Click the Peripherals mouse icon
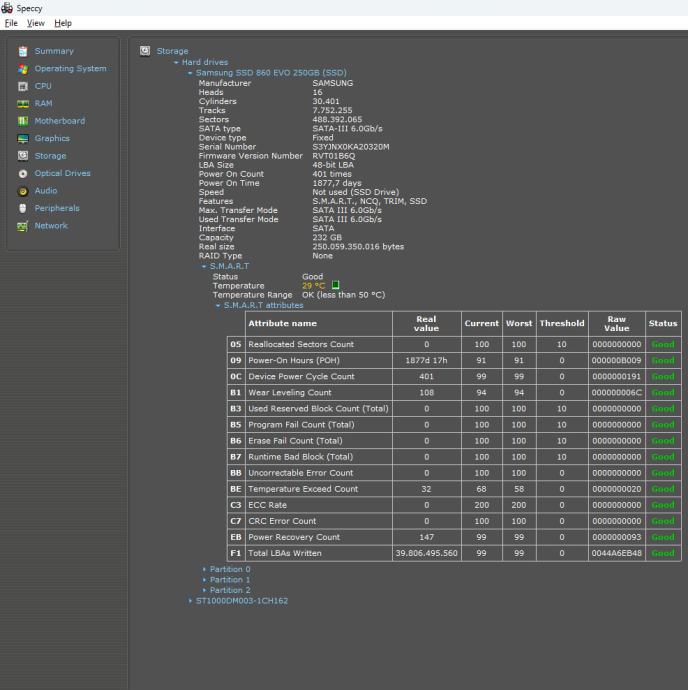Viewport: 688px width, 690px height. click(x=23, y=208)
